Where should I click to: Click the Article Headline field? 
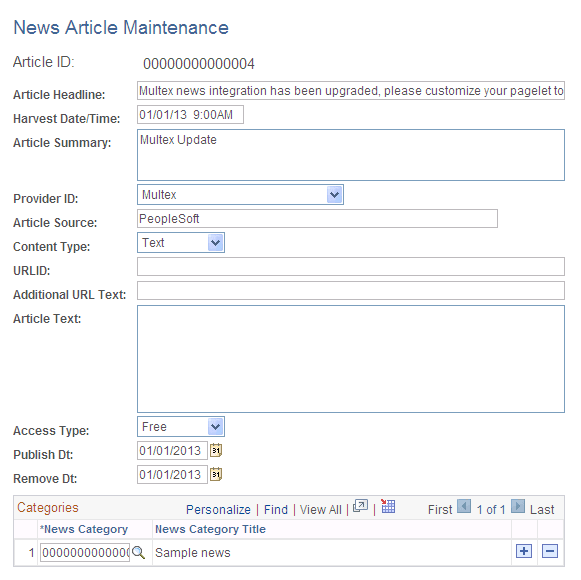tap(351, 91)
